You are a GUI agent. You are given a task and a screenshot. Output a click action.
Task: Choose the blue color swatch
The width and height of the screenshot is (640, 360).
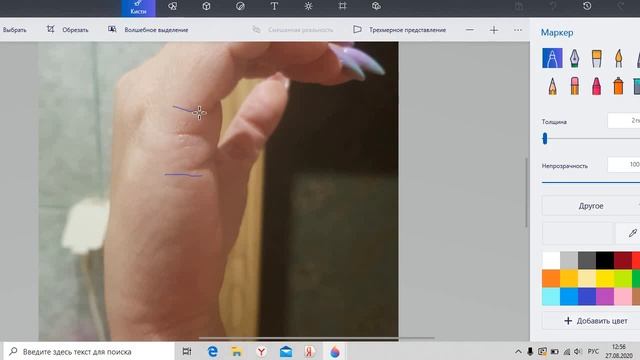(x=569, y=296)
